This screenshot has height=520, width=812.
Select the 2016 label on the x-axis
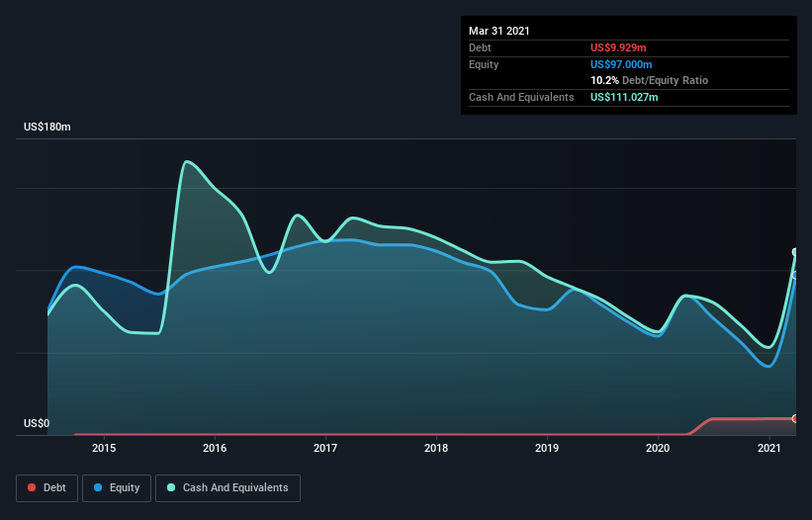tap(215, 449)
